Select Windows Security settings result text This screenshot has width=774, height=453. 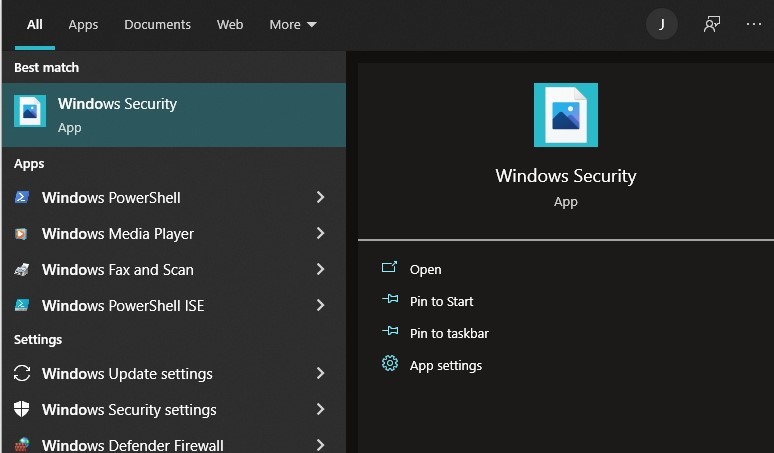pyautogui.click(x=129, y=410)
